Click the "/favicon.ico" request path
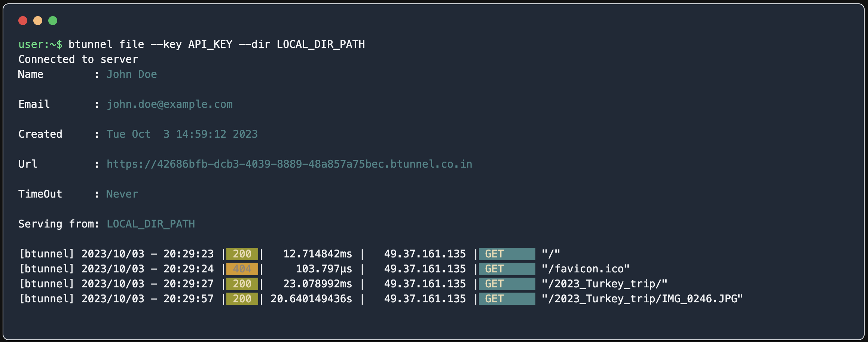Screen dimensions: 868x342 tap(586, 269)
